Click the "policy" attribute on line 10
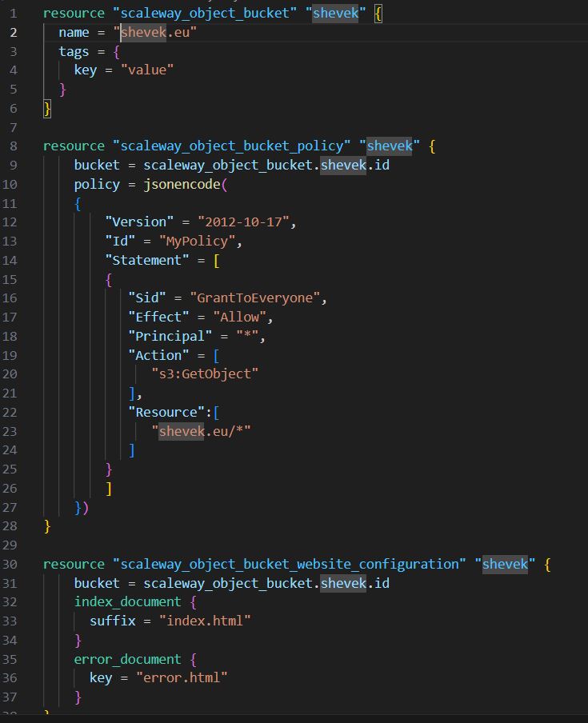588x723 pixels. click(x=97, y=185)
